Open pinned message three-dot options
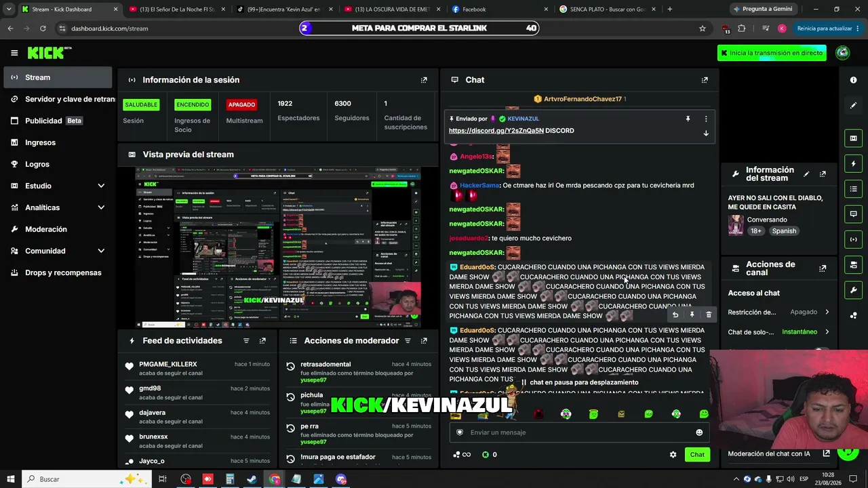Viewport: 868px width, 488px height. coord(706,119)
